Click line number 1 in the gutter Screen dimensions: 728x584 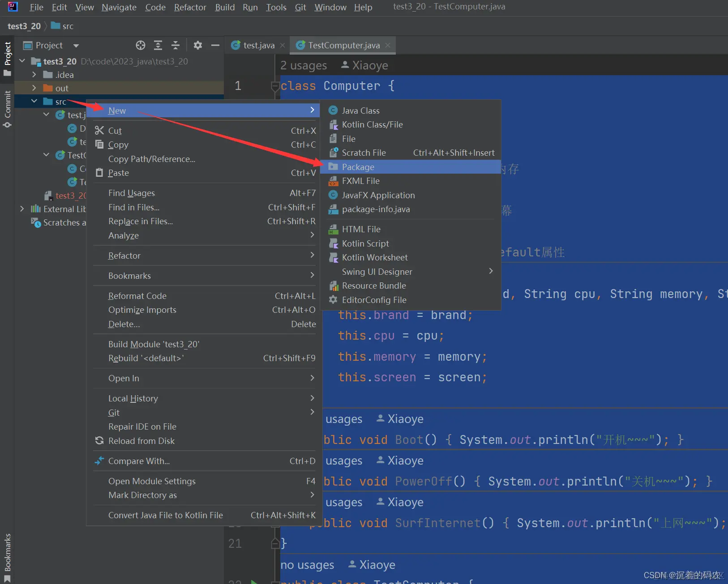(238, 86)
